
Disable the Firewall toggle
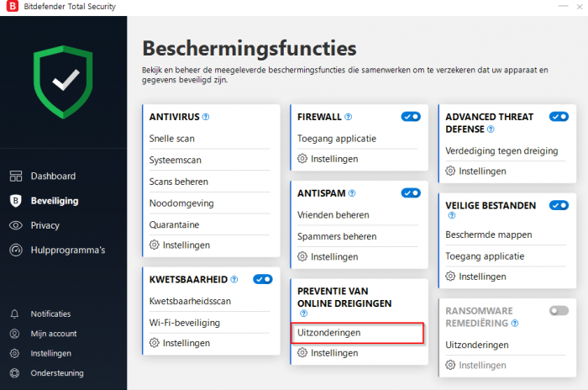tap(411, 117)
